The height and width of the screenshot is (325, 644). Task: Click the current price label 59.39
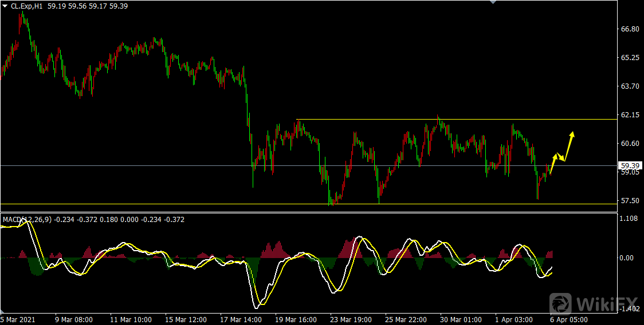click(630, 166)
